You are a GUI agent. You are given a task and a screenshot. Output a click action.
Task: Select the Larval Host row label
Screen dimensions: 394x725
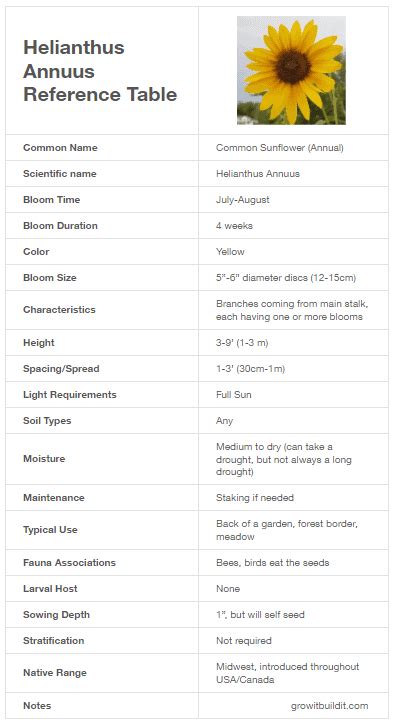[50, 589]
